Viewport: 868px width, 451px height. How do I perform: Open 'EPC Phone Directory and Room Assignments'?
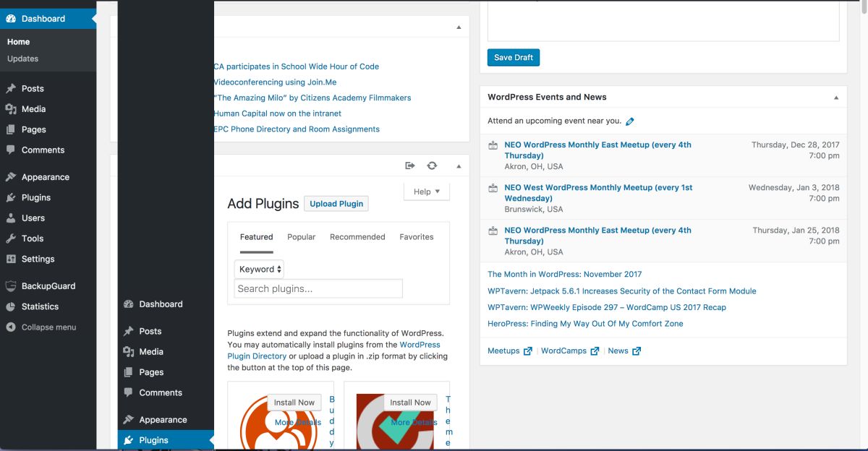[297, 129]
